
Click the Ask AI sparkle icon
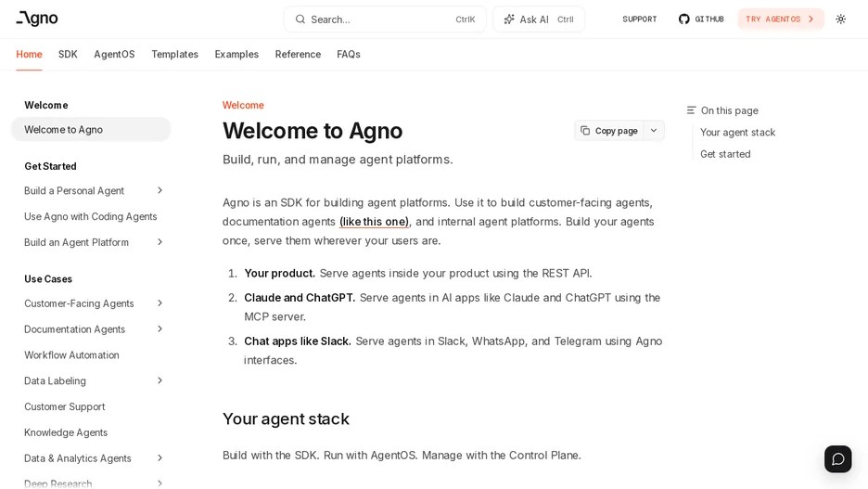click(509, 19)
